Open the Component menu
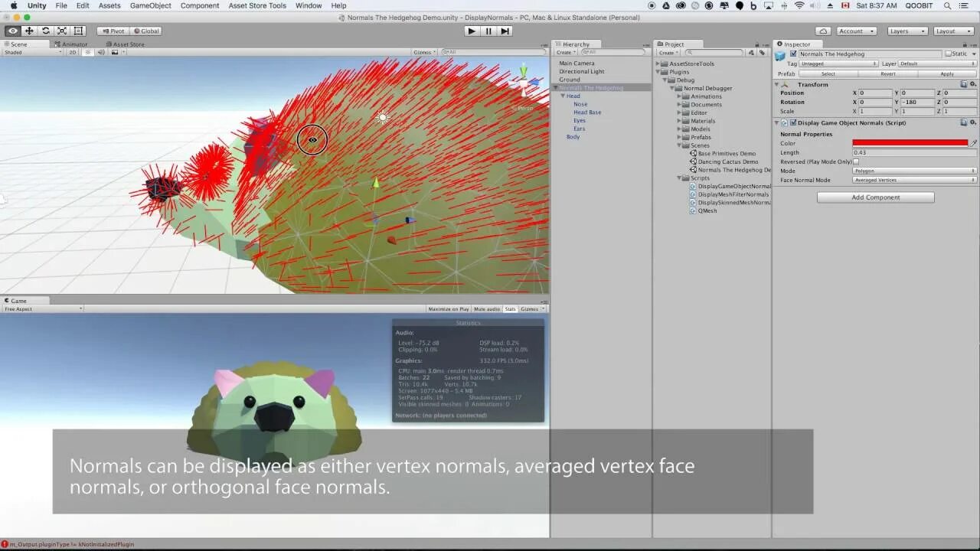The width and height of the screenshot is (980, 551). click(200, 5)
